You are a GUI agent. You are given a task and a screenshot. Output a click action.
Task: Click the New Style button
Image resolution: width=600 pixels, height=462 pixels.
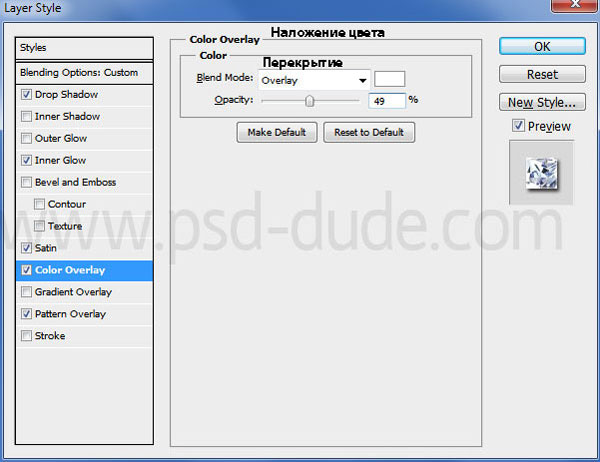click(542, 102)
